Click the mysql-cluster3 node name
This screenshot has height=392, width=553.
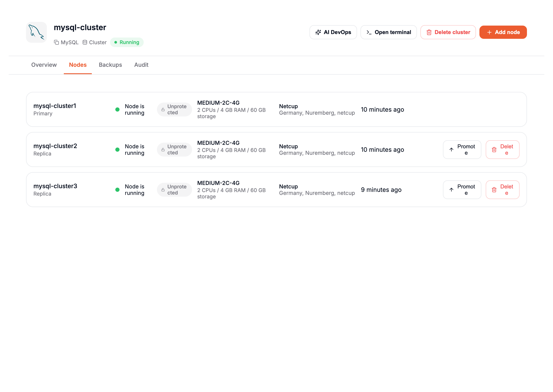click(x=55, y=186)
